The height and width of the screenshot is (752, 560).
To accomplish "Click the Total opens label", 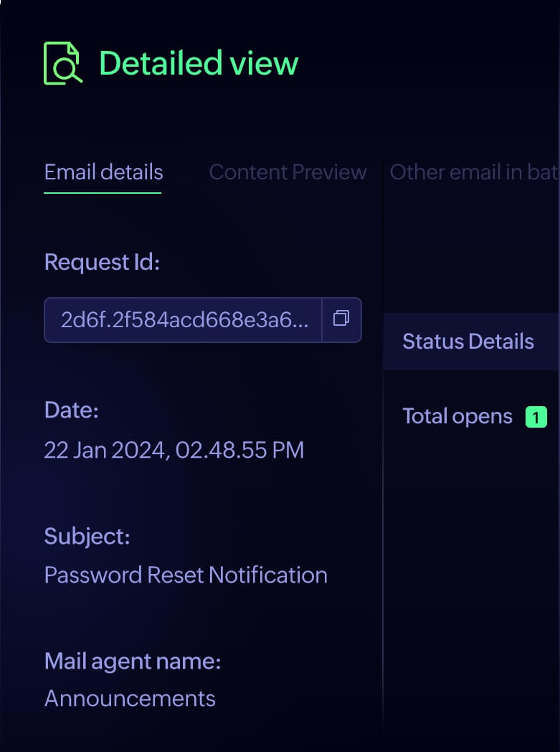I will pos(457,416).
